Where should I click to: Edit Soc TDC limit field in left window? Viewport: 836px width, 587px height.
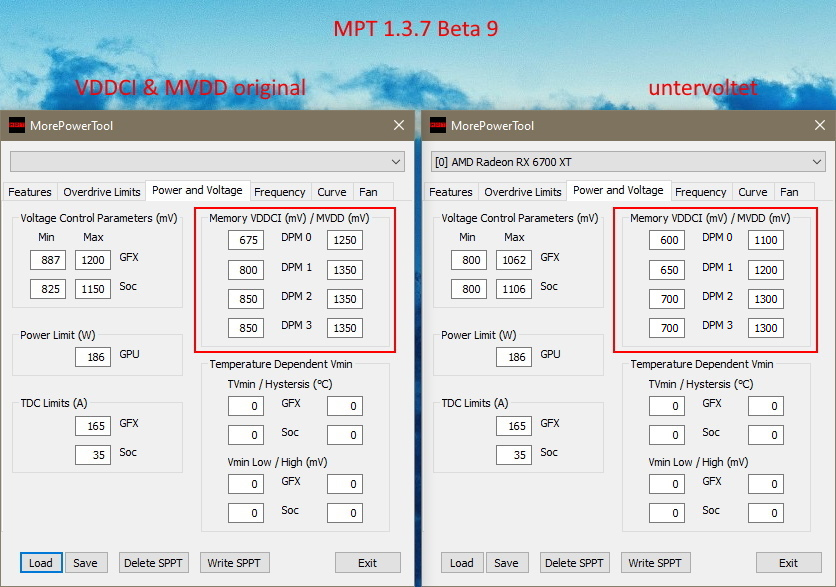tap(93, 455)
